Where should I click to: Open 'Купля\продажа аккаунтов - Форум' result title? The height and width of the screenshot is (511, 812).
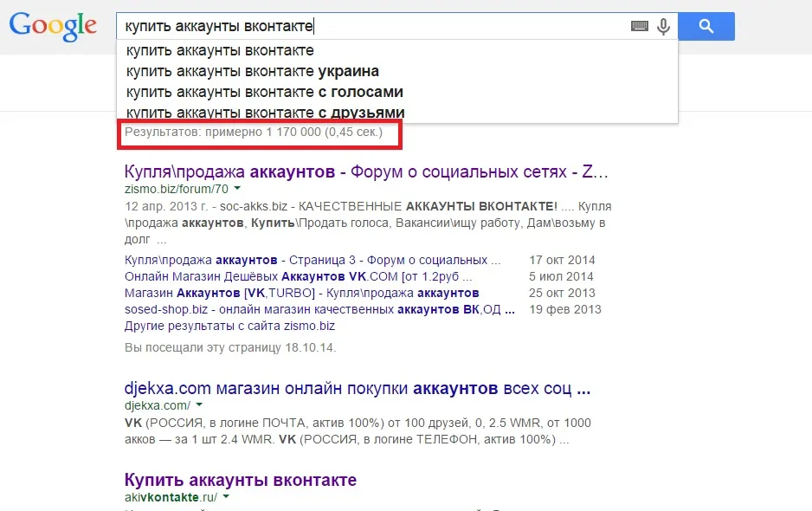pyautogui.click(x=366, y=171)
